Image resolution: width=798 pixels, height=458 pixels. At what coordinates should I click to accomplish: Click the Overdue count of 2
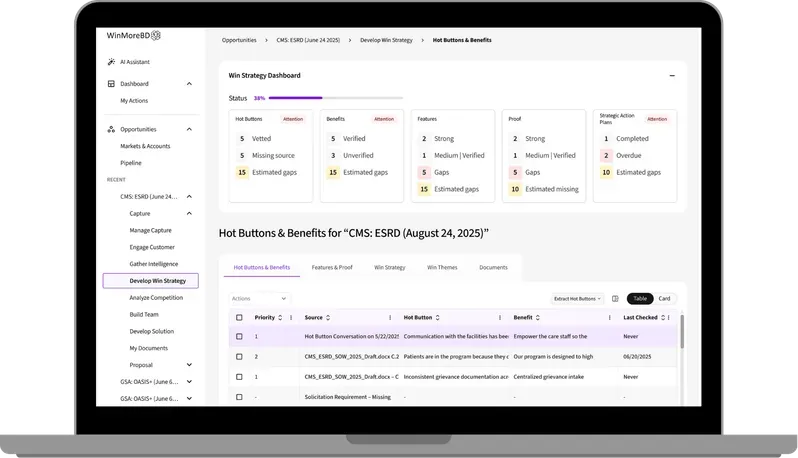pyautogui.click(x=606, y=156)
